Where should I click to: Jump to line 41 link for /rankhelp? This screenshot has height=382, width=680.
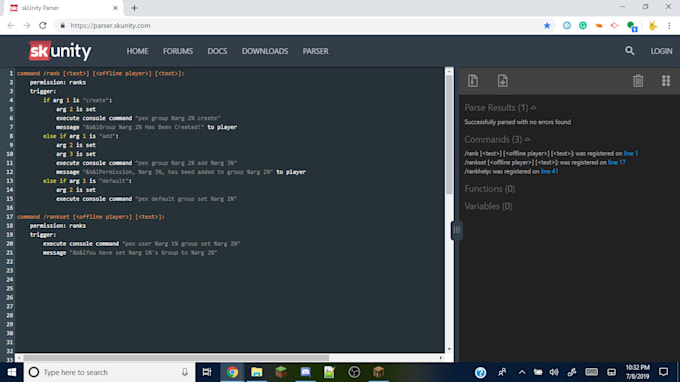pyautogui.click(x=549, y=171)
